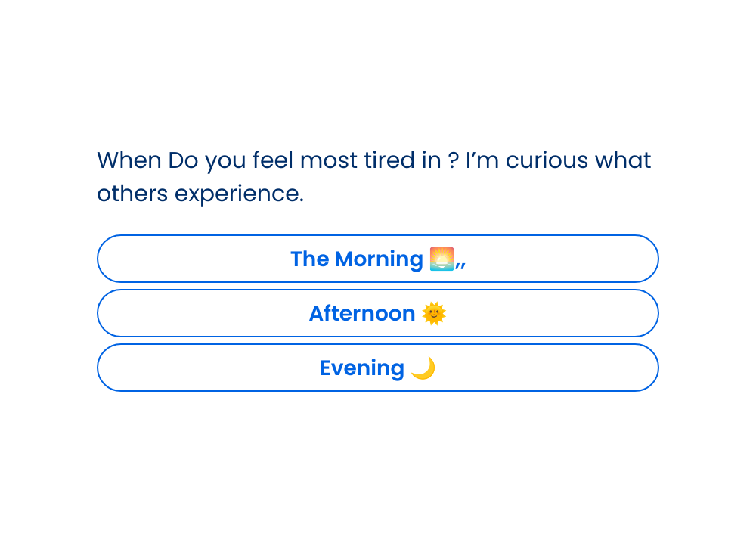This screenshot has width=756, height=537.
Task: Click the smiling sun emoji beside Afternoon
Action: point(434,313)
